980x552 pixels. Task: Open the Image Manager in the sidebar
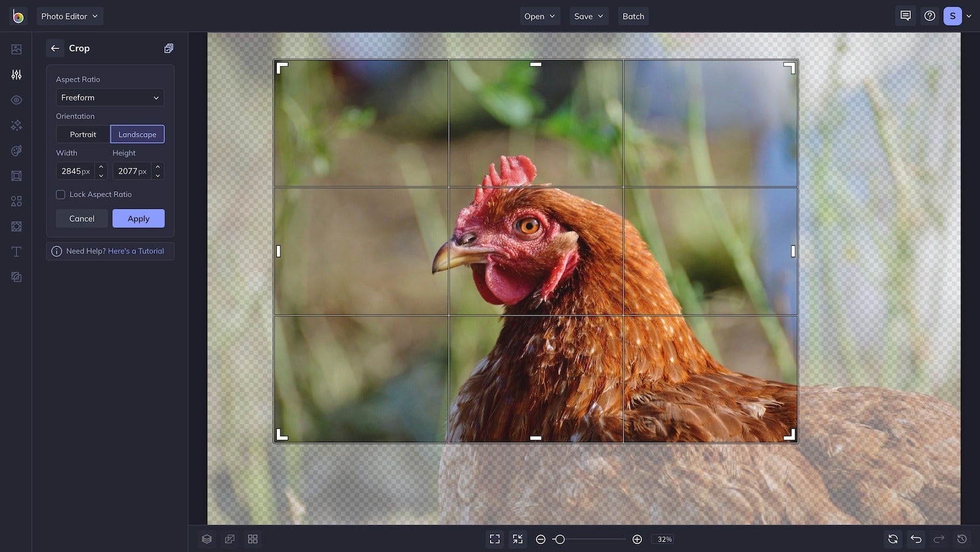16,49
